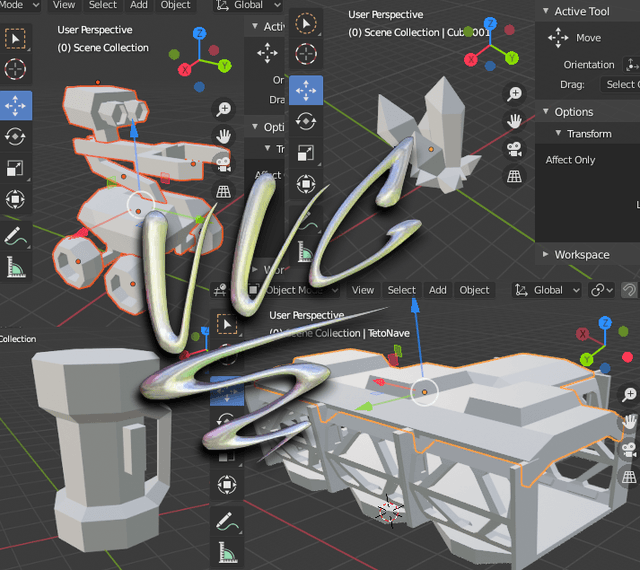Screen dimensions: 640x570
Task: Open the View menu in robot viewport header
Action: (64, 5)
